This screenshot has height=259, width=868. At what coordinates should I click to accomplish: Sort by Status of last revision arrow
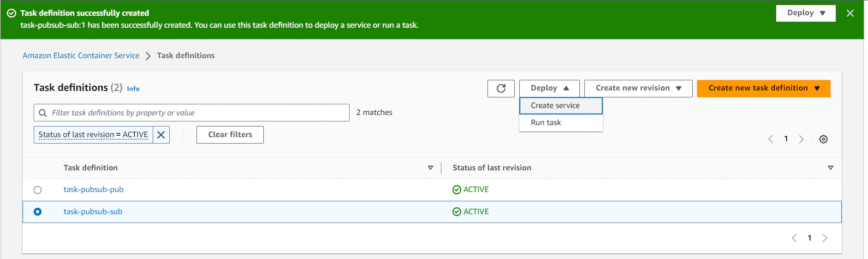click(831, 168)
